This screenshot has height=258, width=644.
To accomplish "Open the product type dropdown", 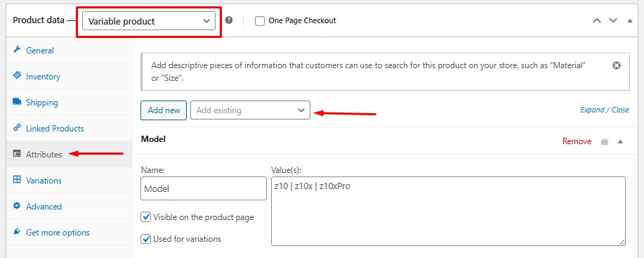I will click(x=149, y=21).
